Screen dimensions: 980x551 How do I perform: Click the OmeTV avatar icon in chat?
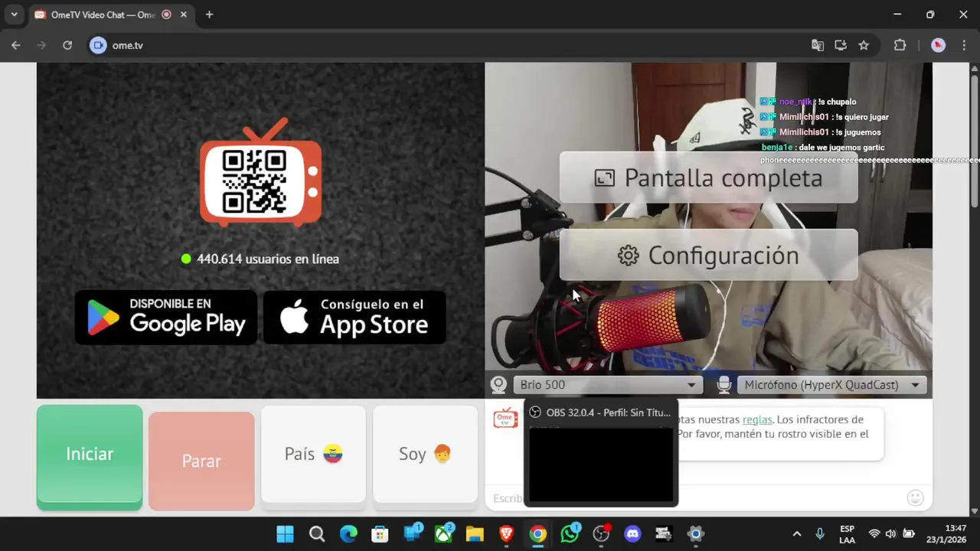(505, 418)
